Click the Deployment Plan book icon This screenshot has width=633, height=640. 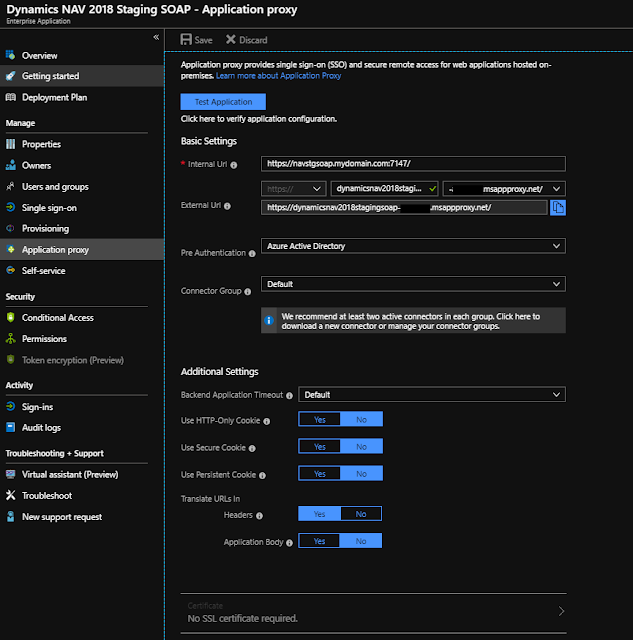point(11,97)
